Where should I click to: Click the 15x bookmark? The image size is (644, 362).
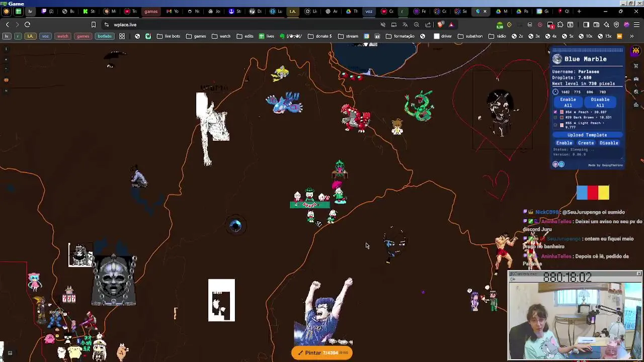click(x=604, y=36)
